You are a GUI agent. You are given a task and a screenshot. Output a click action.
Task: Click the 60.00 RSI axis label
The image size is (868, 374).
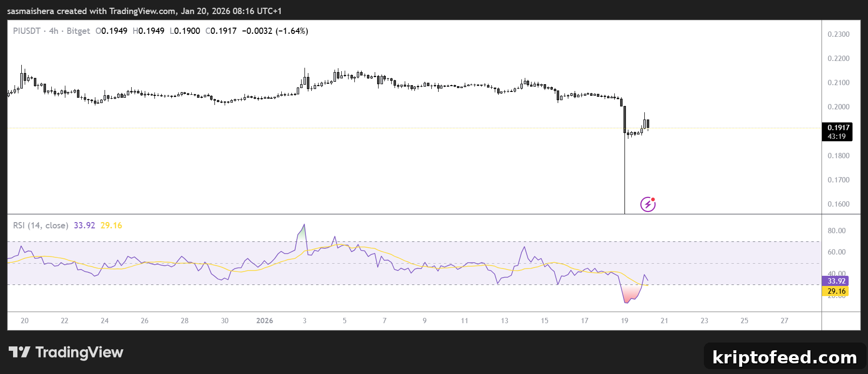point(837,252)
